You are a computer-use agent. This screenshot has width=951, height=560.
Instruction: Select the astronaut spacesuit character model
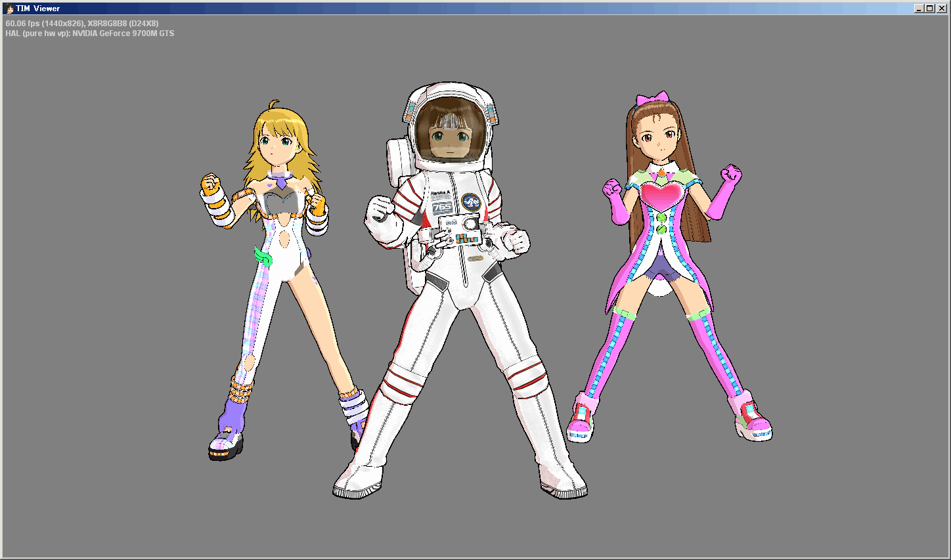[x=460, y=291]
